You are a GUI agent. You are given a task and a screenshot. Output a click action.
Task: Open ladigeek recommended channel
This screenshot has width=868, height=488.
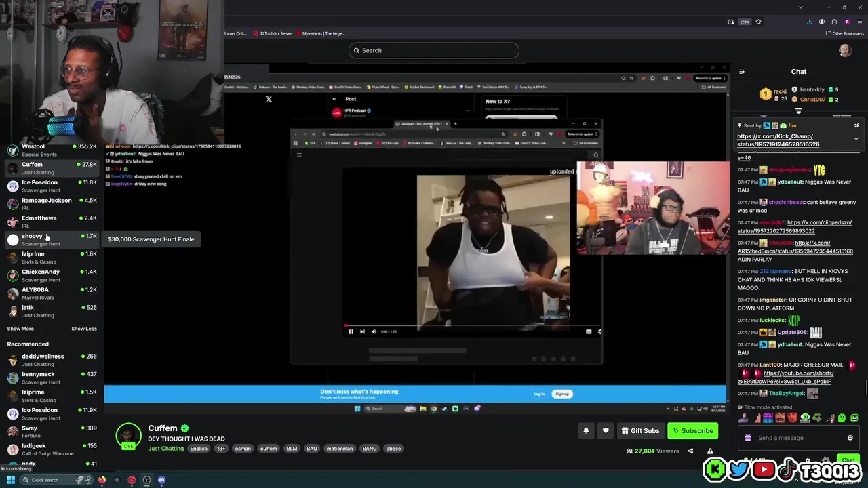click(52, 449)
